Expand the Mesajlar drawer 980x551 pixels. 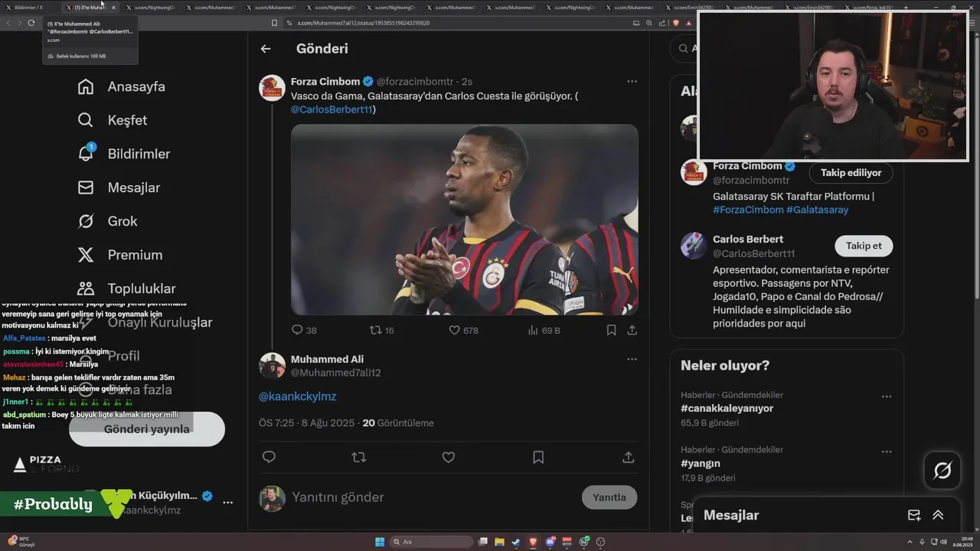point(938,515)
